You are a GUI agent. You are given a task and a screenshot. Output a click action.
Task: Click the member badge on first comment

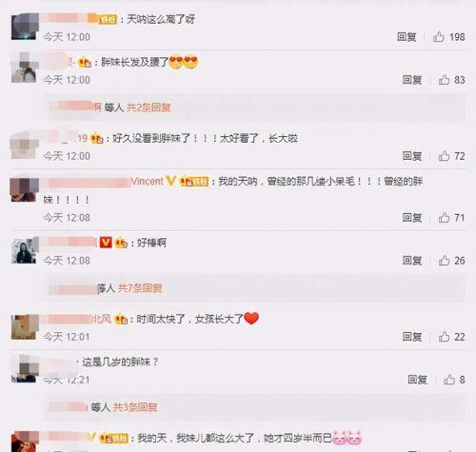(x=108, y=20)
